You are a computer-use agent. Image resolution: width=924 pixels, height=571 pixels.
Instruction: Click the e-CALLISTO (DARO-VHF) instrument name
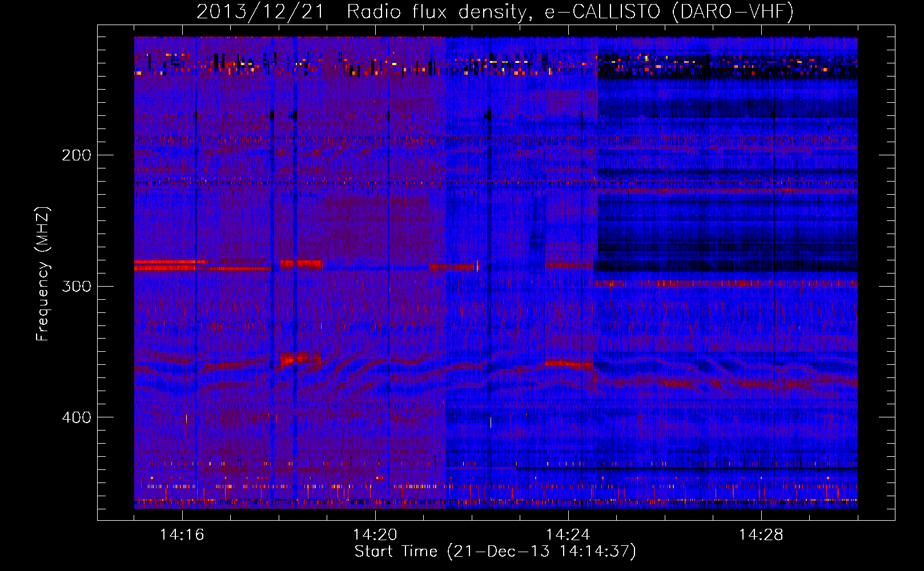coord(669,11)
